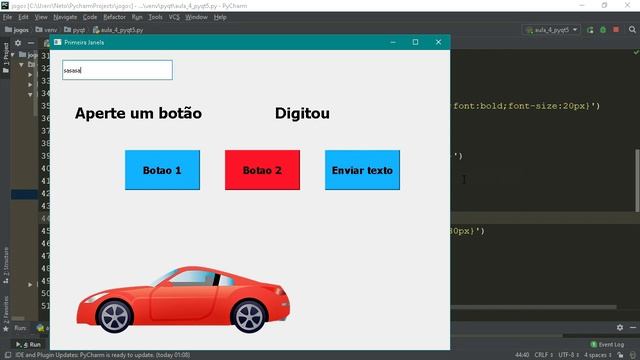Click the green debug bug icon
The height and width of the screenshot is (360, 640).
603,30
